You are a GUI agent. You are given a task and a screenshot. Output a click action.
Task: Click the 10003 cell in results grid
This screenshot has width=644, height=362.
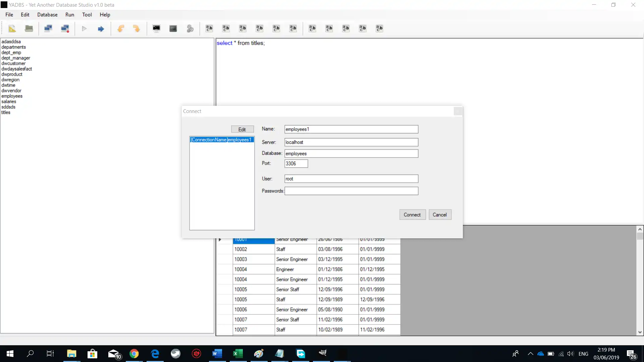[x=254, y=259]
